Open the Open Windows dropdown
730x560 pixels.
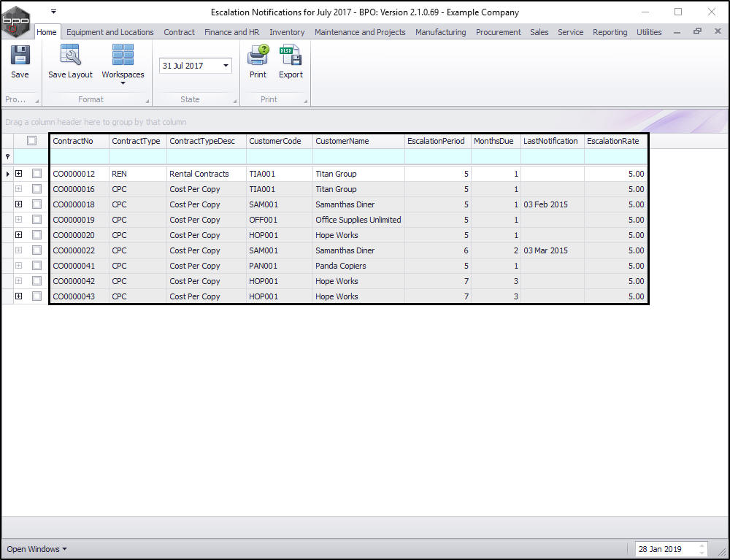tap(36, 549)
